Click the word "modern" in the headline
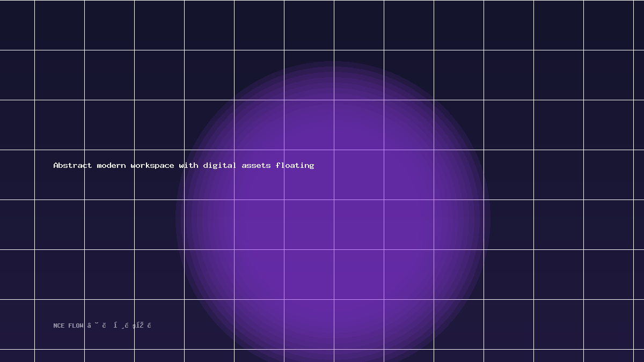This screenshot has width=644, height=362. (112, 165)
